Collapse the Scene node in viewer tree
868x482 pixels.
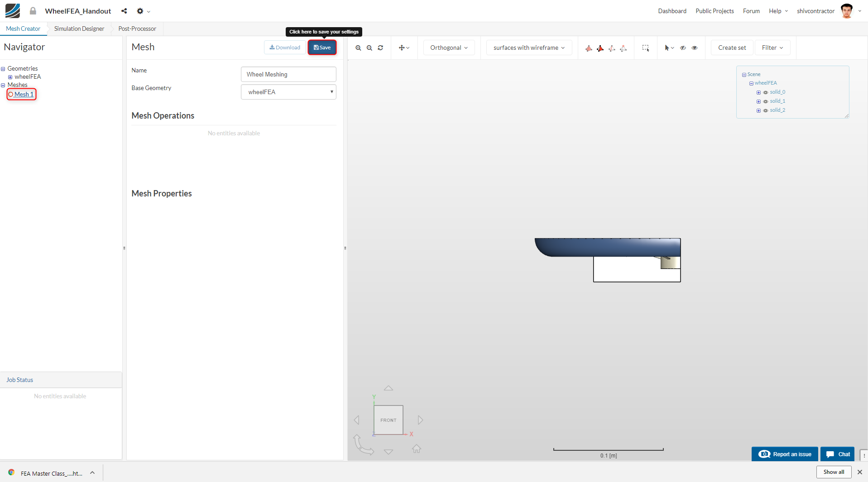[744, 75]
